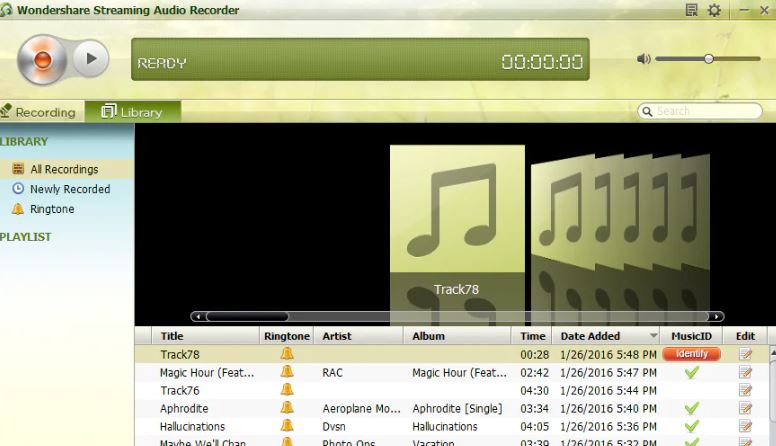Click the Ringtone bell icon in the sidebar
Viewport: 776px width, 446px height.
tap(18, 208)
